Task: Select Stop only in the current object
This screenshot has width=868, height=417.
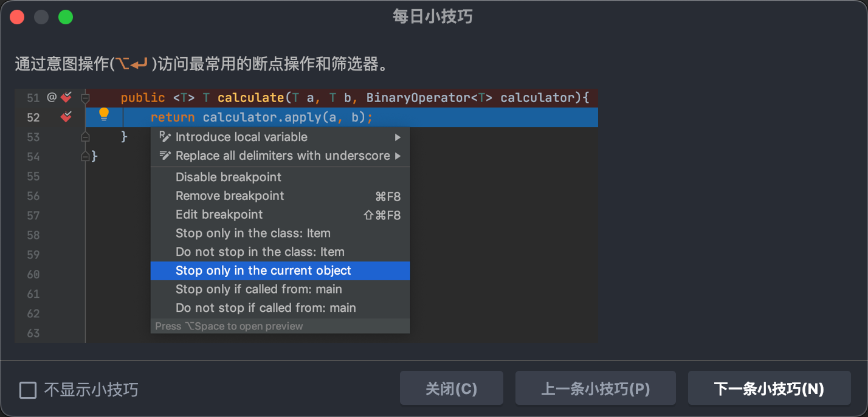Action: tap(263, 271)
